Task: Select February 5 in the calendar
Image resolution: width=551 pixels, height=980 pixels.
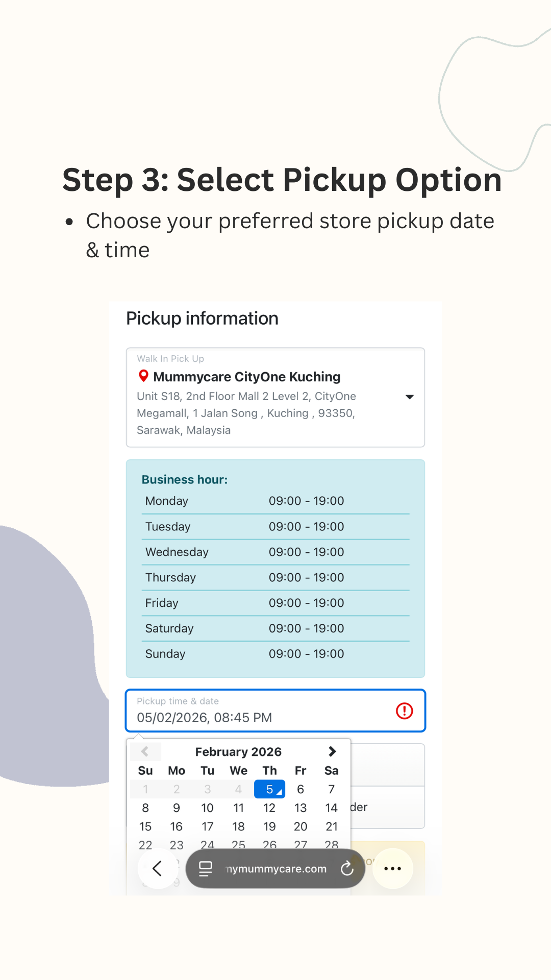Action: (x=269, y=789)
